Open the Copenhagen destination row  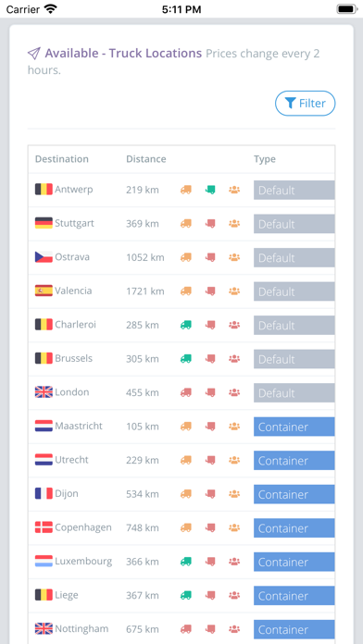click(181, 527)
